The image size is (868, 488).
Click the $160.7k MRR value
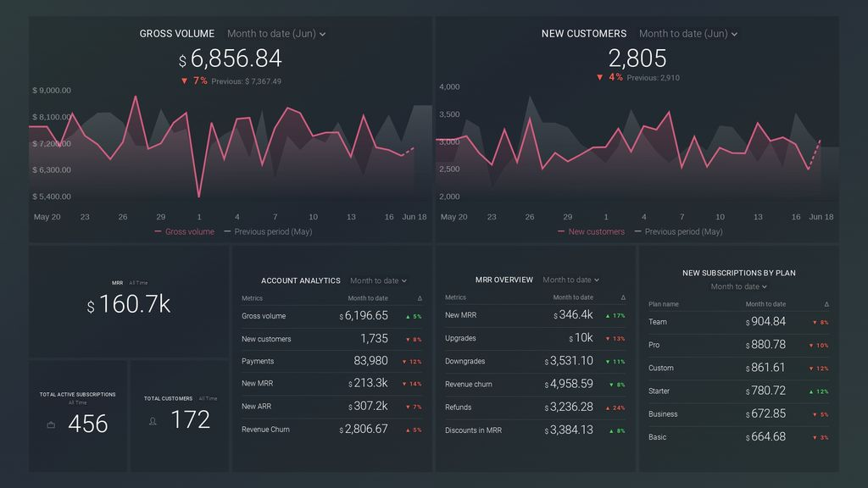(129, 304)
